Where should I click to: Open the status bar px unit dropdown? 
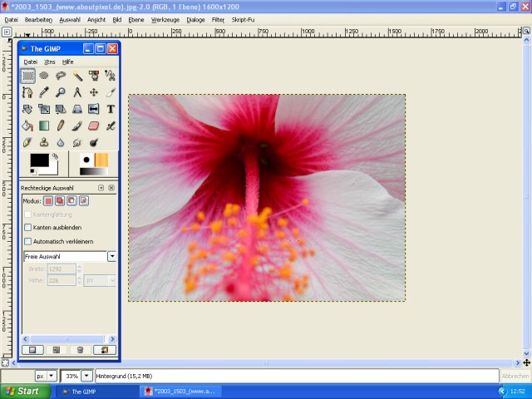pos(52,376)
